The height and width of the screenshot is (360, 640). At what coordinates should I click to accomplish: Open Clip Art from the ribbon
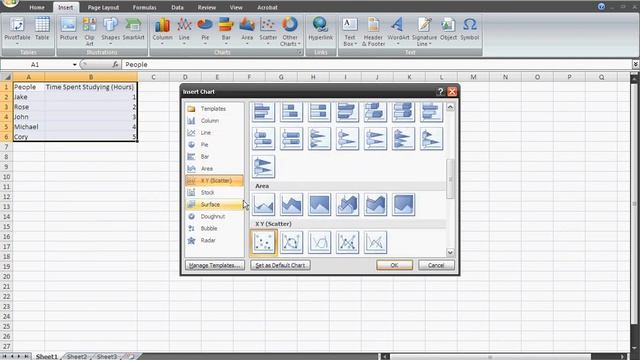pos(89,31)
